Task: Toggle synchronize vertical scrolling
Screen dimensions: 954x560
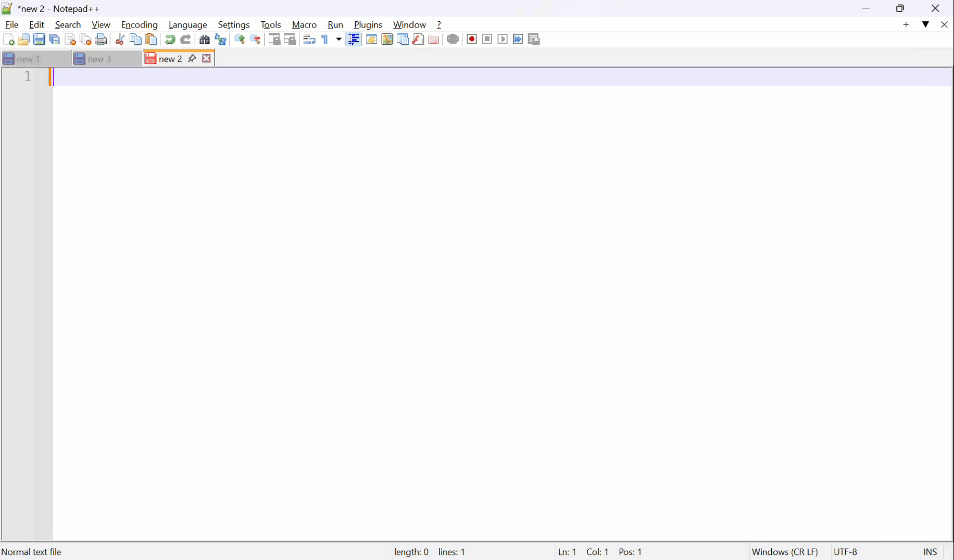Action: (x=274, y=40)
